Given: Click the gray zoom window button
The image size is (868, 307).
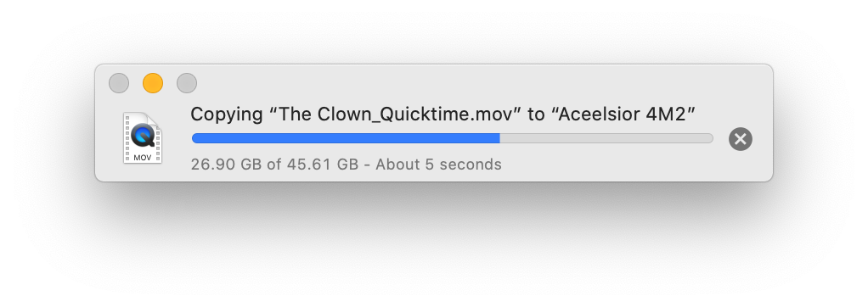Looking at the screenshot, I should (x=187, y=83).
